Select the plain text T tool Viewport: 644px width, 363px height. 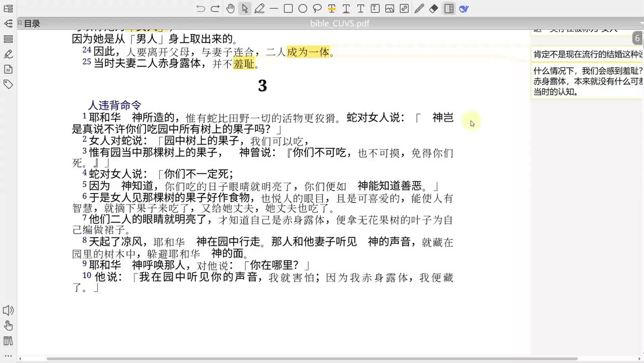[361, 9]
